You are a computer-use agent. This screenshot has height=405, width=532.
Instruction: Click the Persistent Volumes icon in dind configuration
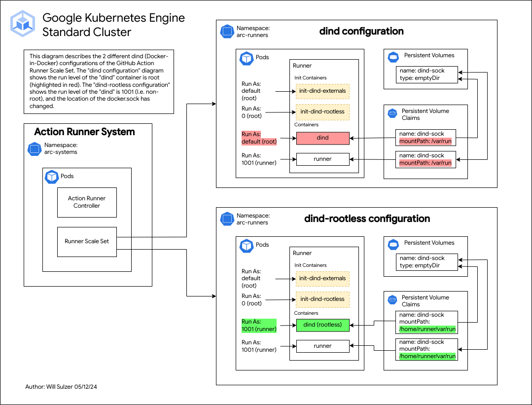point(393,57)
